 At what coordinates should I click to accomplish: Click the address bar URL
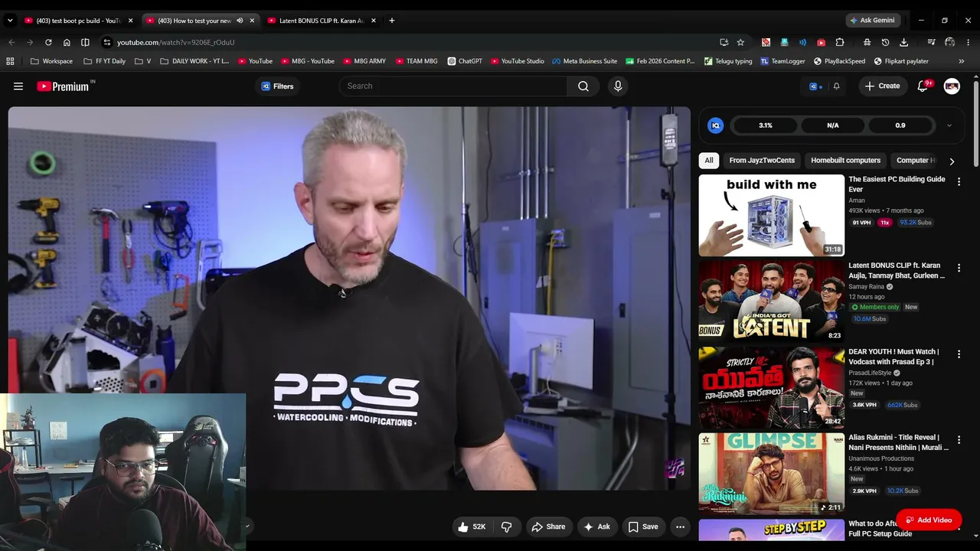click(x=176, y=42)
